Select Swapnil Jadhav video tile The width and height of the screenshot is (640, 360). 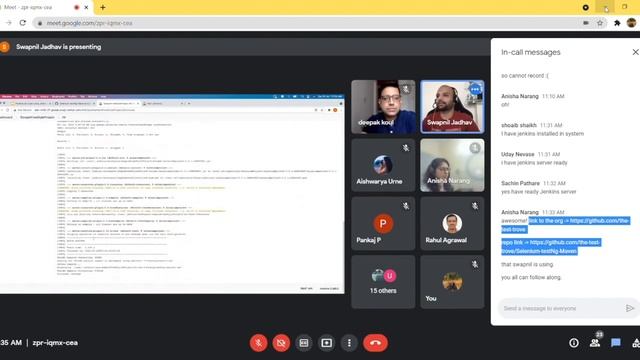pyautogui.click(x=452, y=107)
